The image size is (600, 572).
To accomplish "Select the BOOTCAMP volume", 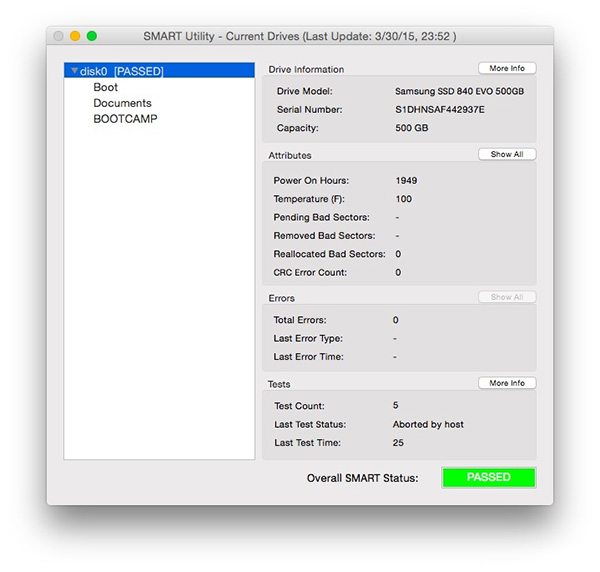I will pos(125,119).
